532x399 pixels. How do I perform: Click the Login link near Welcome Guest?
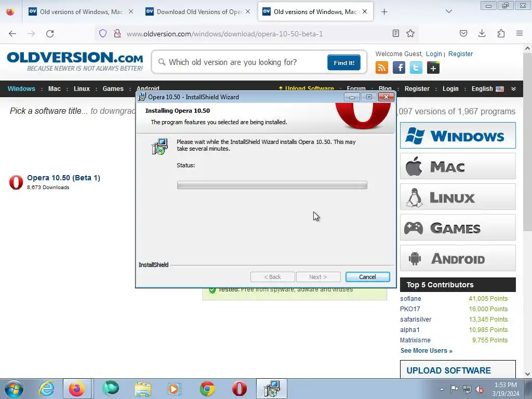click(434, 54)
